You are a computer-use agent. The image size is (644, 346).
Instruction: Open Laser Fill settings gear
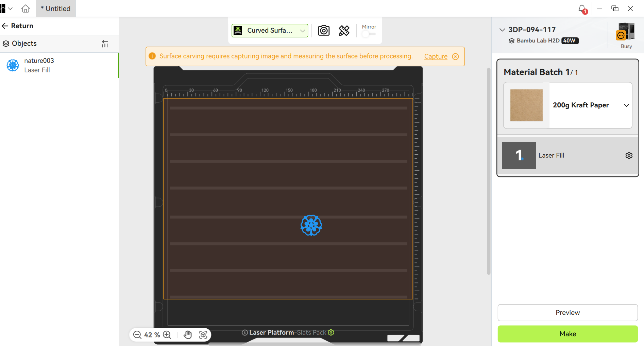(x=629, y=155)
